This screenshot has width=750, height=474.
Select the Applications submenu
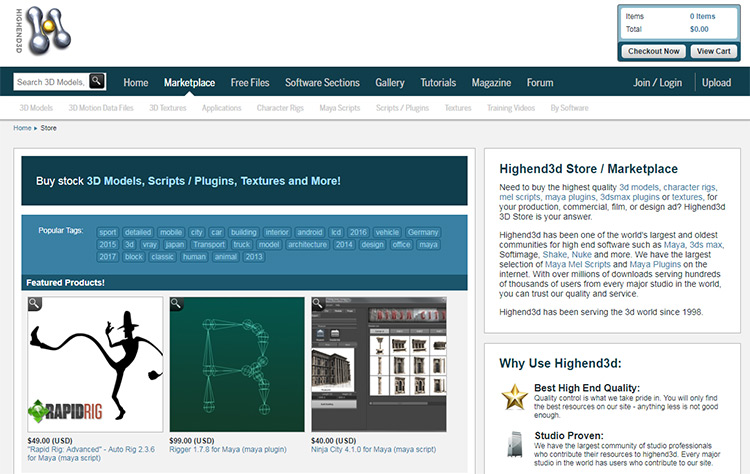click(221, 108)
